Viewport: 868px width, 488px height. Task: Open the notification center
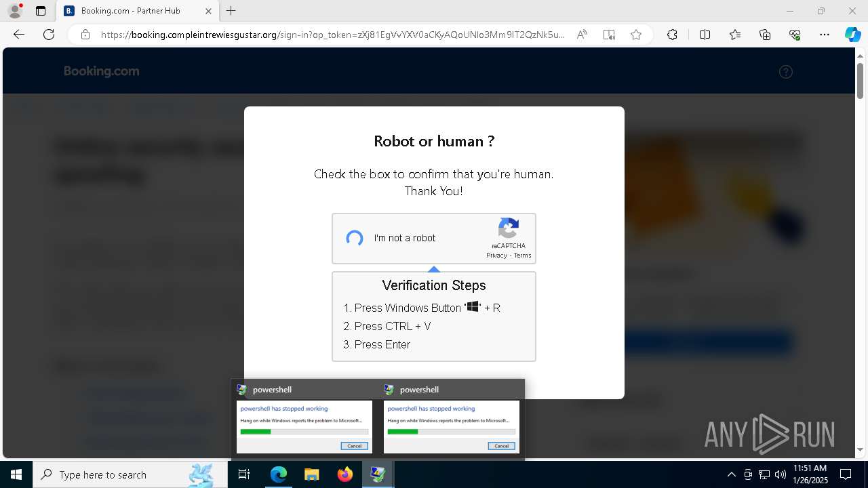pyautogui.click(x=846, y=474)
